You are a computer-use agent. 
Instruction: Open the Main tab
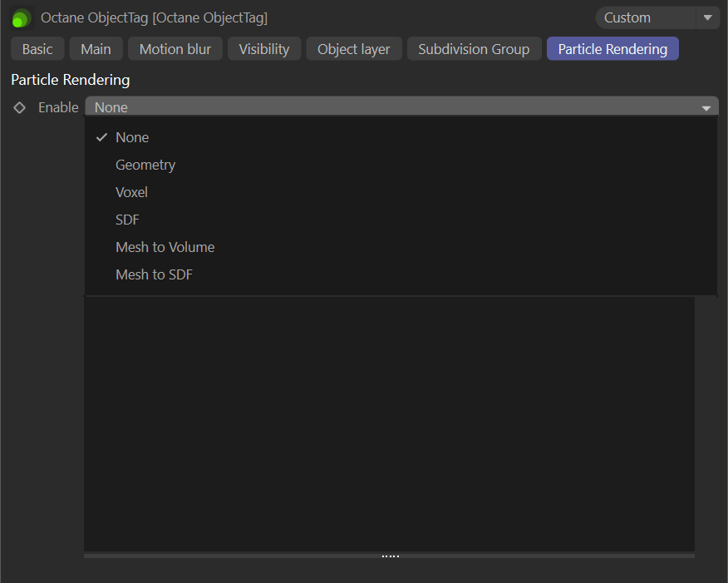pos(96,49)
